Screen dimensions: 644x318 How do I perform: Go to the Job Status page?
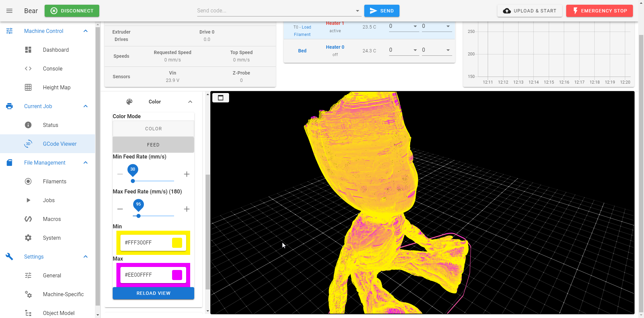48,125
